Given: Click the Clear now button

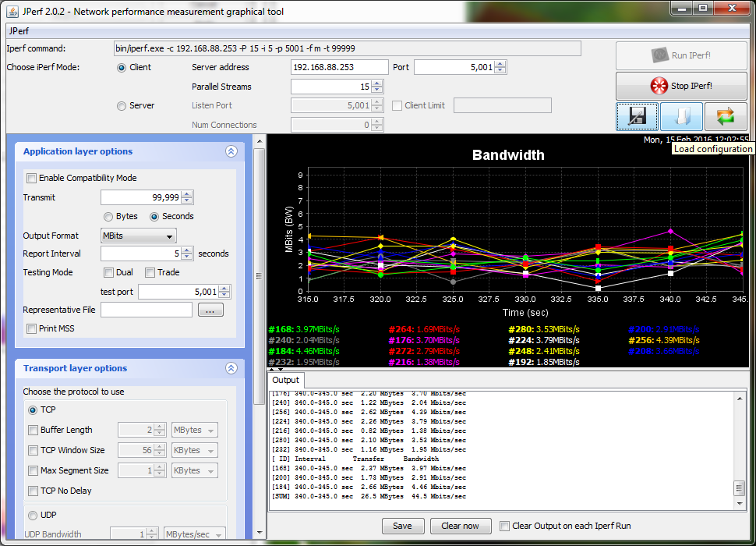Looking at the screenshot, I should (x=460, y=526).
